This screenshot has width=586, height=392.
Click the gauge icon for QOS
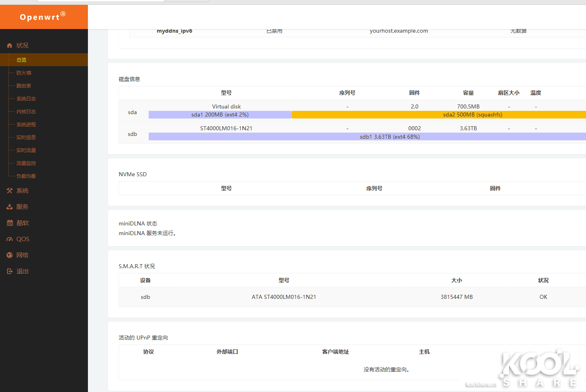[10, 239]
